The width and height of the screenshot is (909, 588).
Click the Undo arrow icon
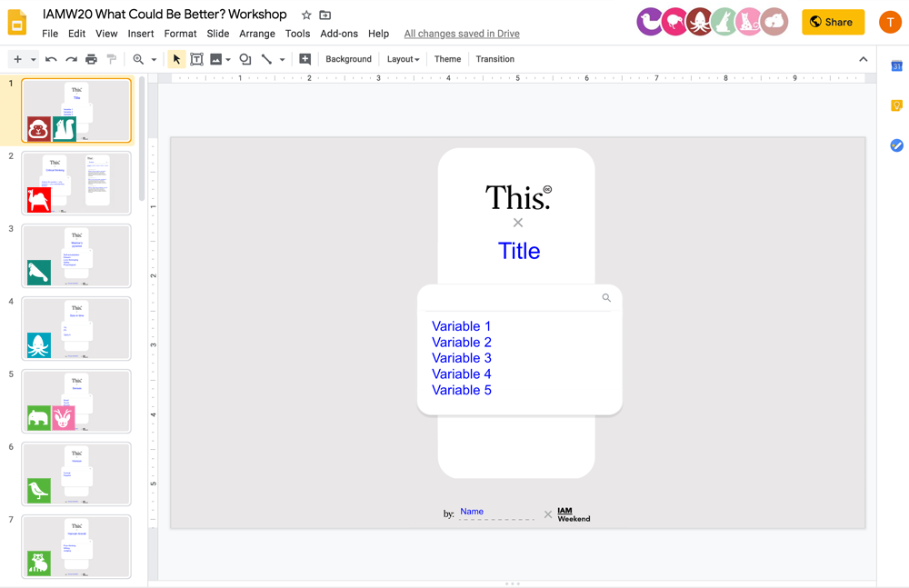(51, 59)
